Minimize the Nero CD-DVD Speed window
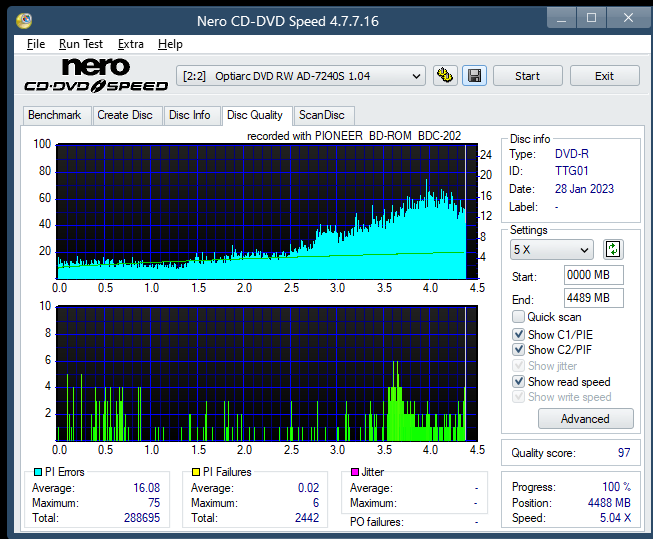653x539 pixels. [x=561, y=18]
